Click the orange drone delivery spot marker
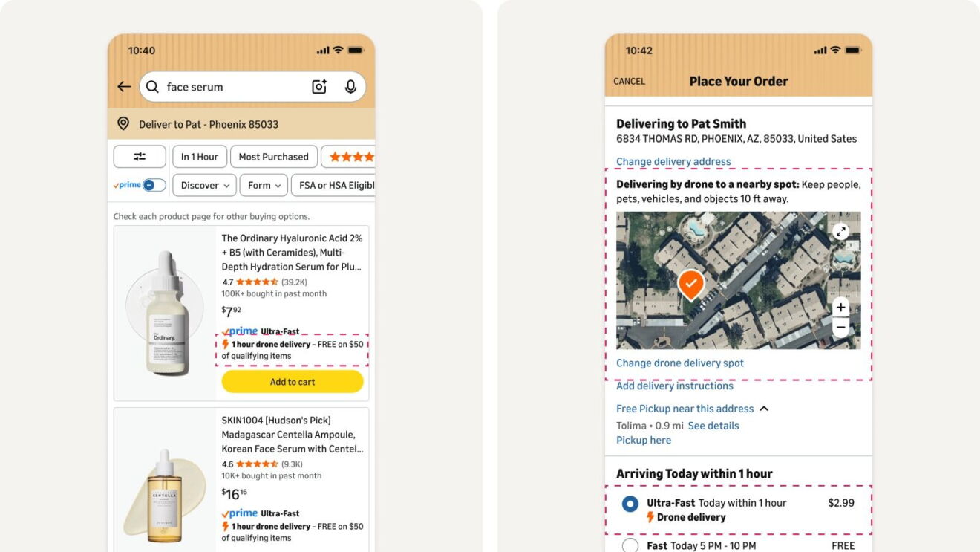Viewport: 980px width, 552px height. 690,285
